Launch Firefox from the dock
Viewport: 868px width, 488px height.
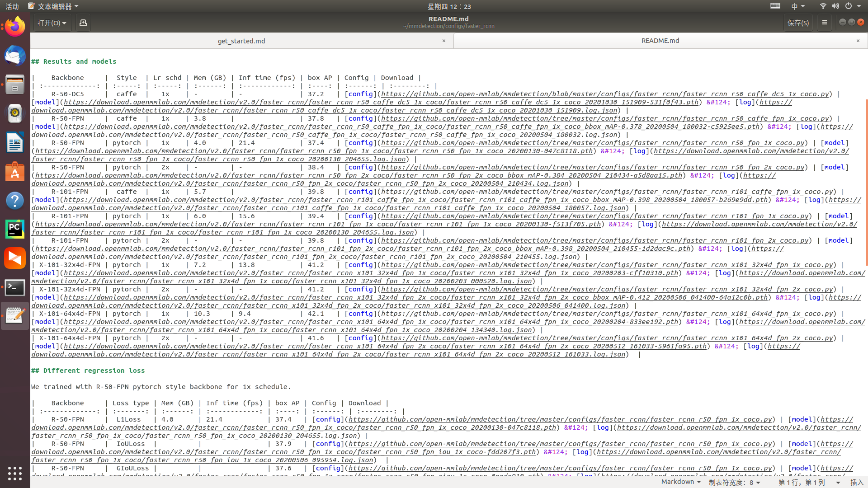15,26
